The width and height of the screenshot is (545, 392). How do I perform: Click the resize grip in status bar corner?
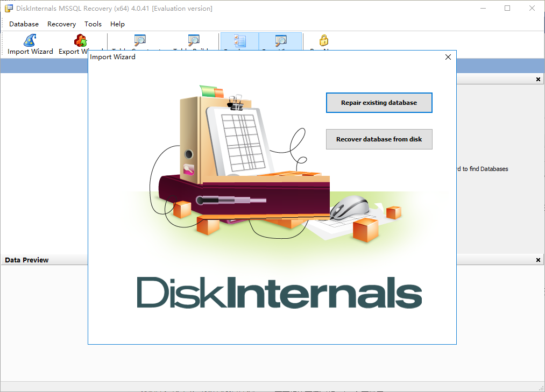pos(541,388)
